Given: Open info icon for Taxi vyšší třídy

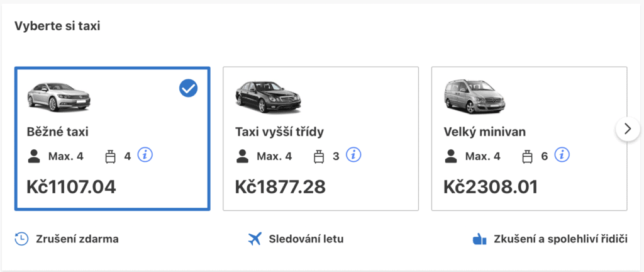Looking at the screenshot, I should (x=353, y=155).
